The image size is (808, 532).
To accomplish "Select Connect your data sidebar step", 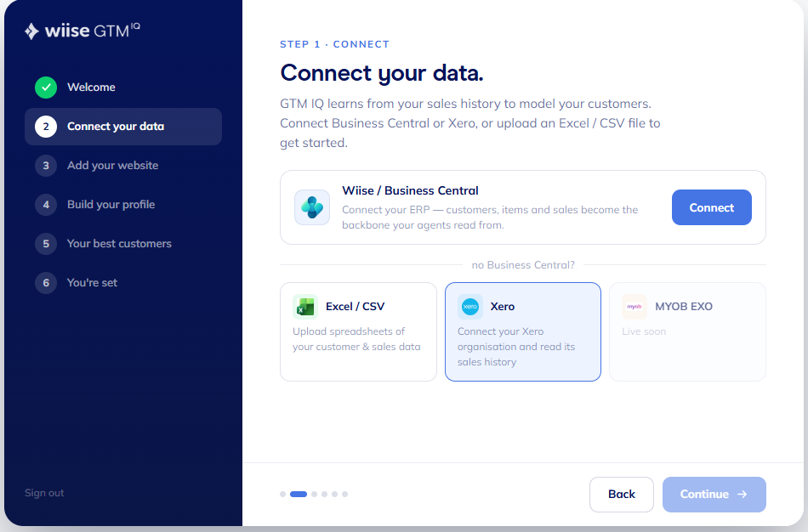I will pos(123,126).
